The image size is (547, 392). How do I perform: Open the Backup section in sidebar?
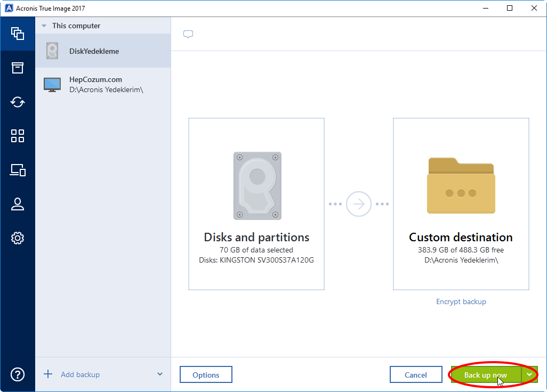(18, 34)
